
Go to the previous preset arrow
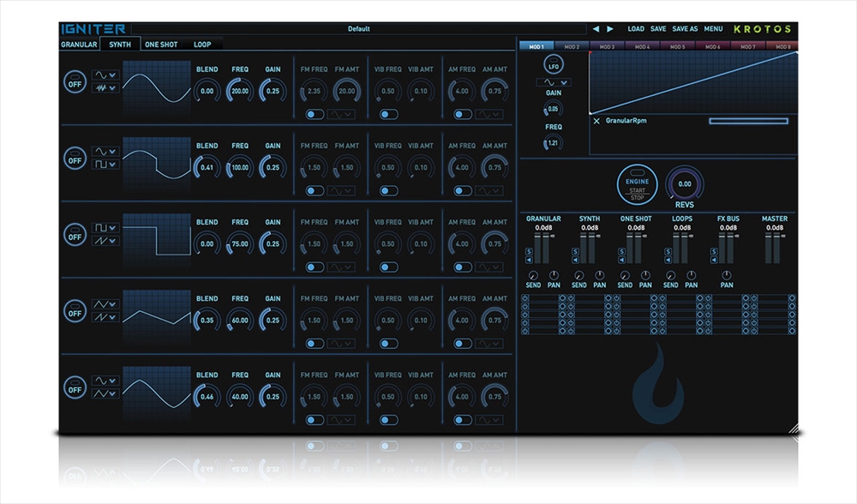pos(596,29)
